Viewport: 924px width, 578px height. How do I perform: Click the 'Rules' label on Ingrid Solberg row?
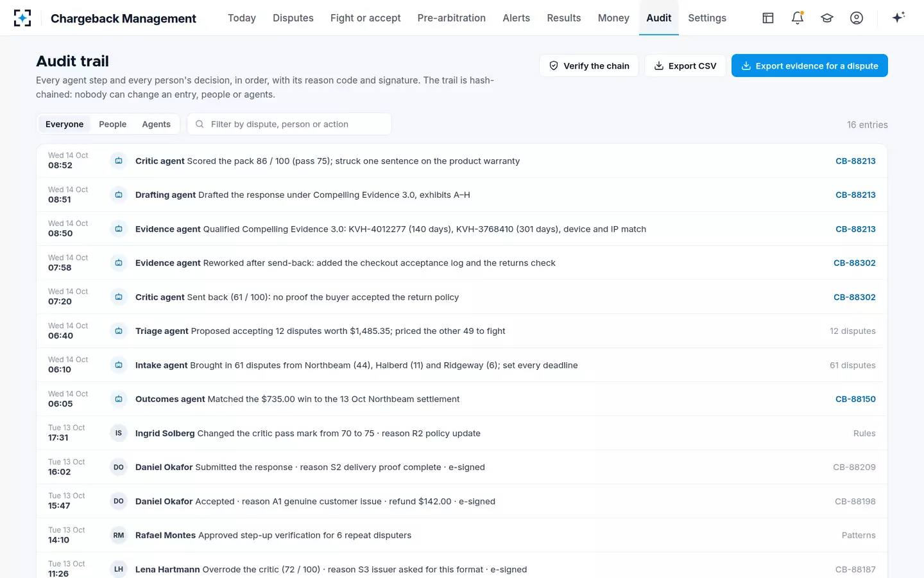tap(864, 433)
